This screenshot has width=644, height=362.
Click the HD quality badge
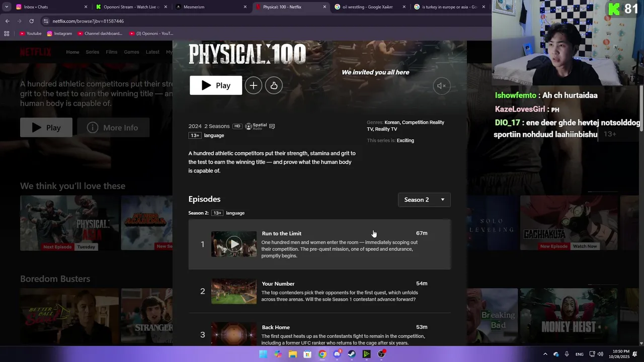(x=237, y=126)
